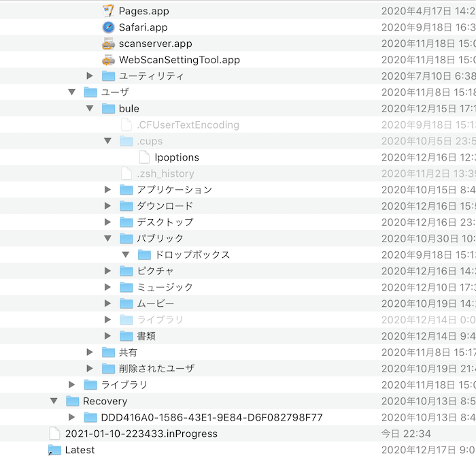Expand the dimmed ライブラリ folder in bule
Viewport: 476px width, 456px height.
click(x=107, y=320)
